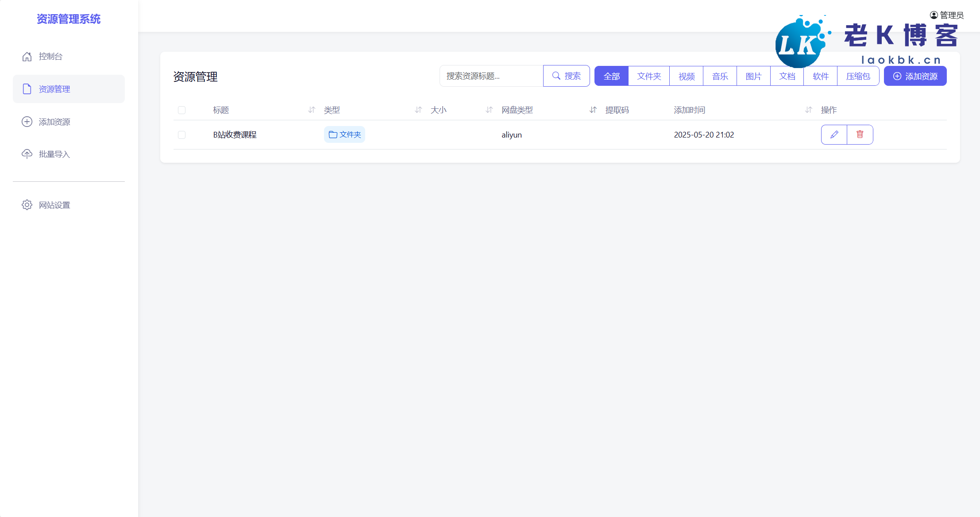Click the document icon beside 资源管理

pos(27,89)
